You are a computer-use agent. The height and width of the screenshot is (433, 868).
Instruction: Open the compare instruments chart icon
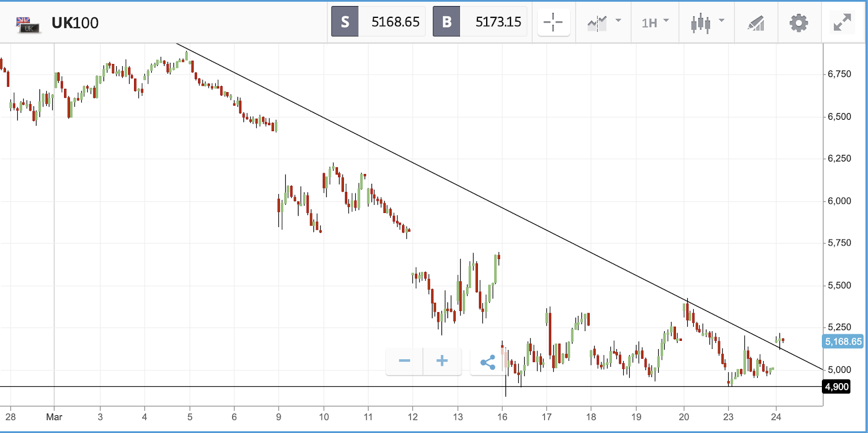tap(597, 23)
